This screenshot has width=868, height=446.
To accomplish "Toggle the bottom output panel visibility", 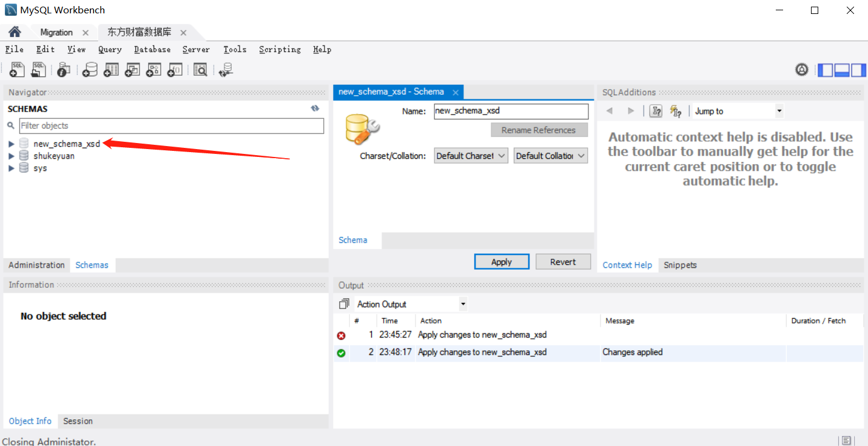I will pos(842,70).
